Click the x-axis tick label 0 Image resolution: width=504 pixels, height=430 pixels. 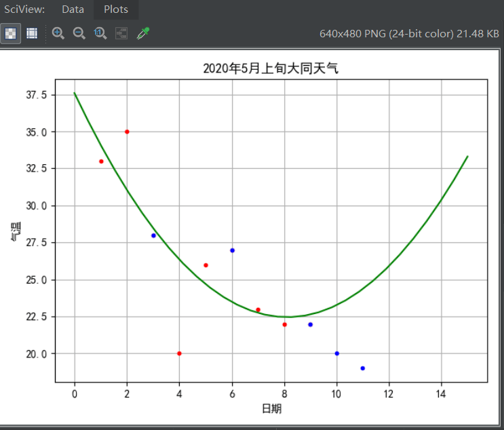(x=75, y=393)
